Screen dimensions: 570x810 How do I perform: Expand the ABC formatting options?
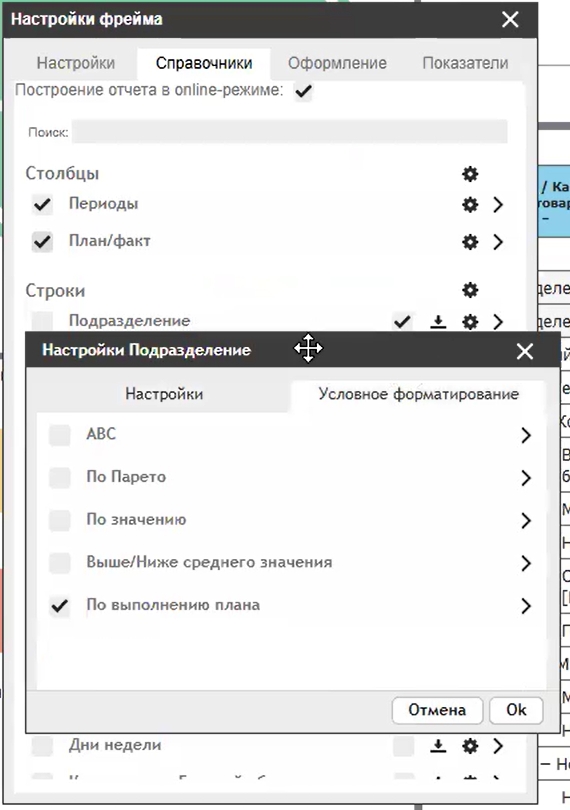pyautogui.click(x=526, y=435)
